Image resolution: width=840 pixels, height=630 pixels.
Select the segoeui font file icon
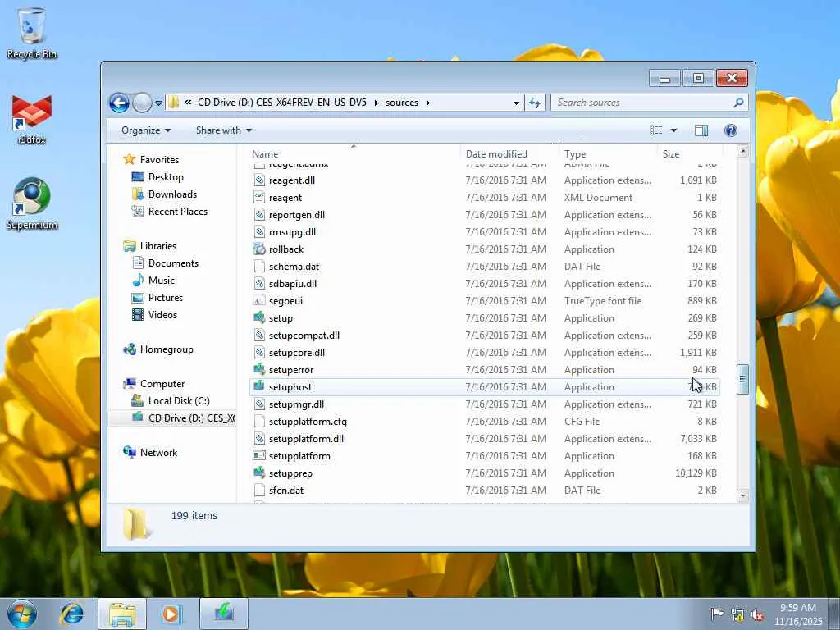click(x=259, y=300)
